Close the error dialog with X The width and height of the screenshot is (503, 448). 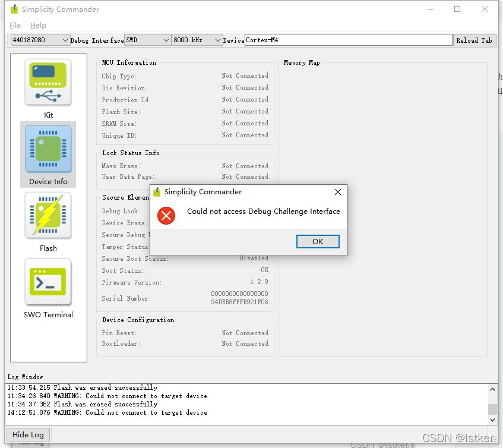point(337,192)
